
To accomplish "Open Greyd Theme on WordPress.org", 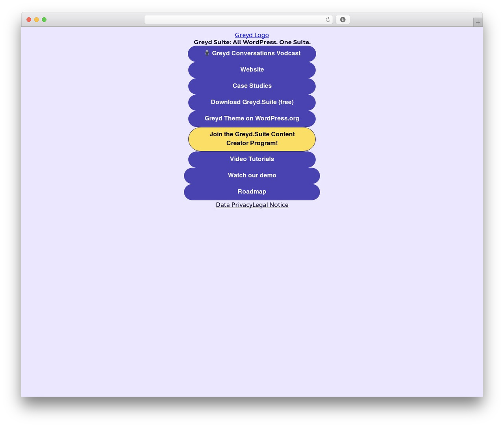I will pos(252,119).
